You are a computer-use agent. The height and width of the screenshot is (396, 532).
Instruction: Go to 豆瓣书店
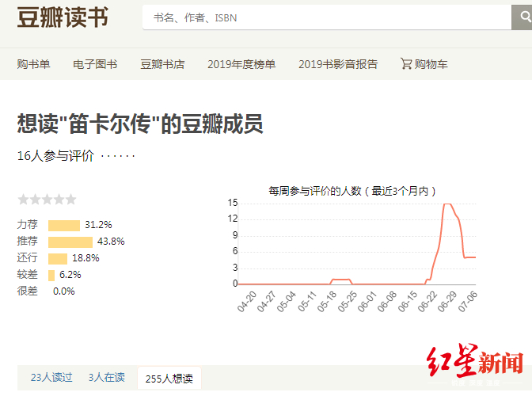pyautogui.click(x=162, y=64)
